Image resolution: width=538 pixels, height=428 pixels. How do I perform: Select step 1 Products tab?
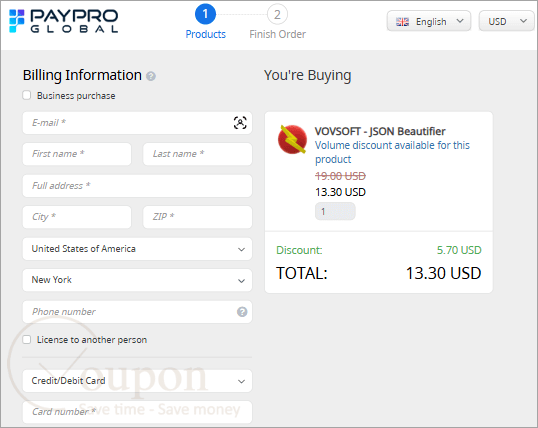click(206, 22)
